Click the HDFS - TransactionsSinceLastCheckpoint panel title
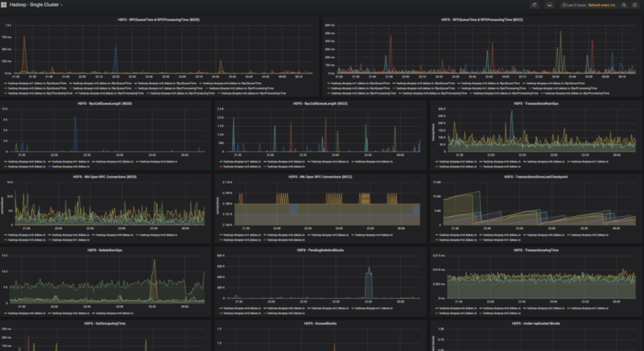Screen dimensions: 644x351 (x=536, y=177)
